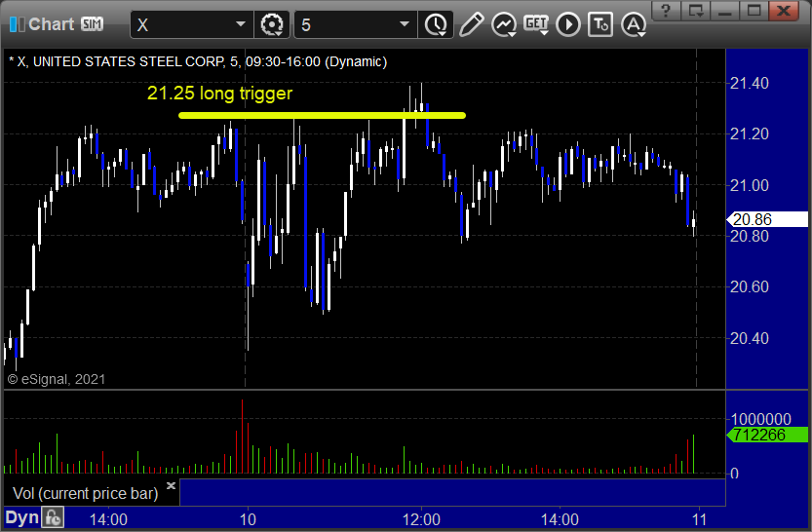The width and height of the screenshot is (812, 532).
Task: Open the symbol dropdown showing X
Action: tap(192, 24)
